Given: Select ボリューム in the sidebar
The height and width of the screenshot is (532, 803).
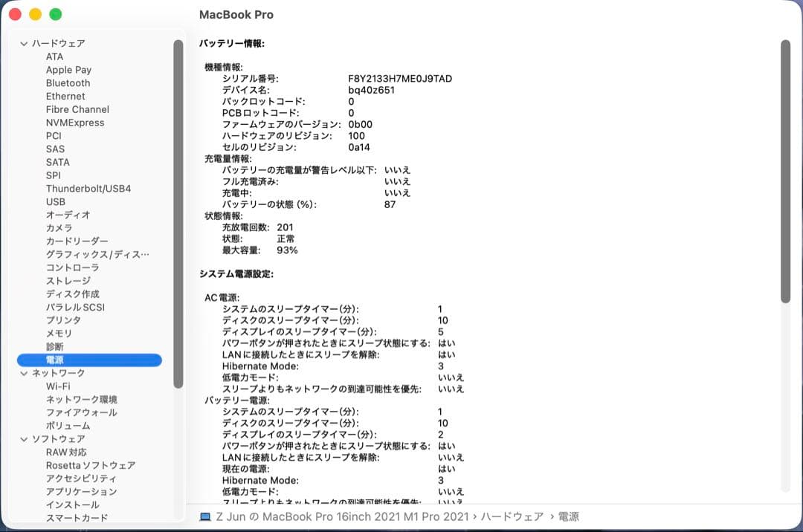Looking at the screenshot, I should click(68, 426).
